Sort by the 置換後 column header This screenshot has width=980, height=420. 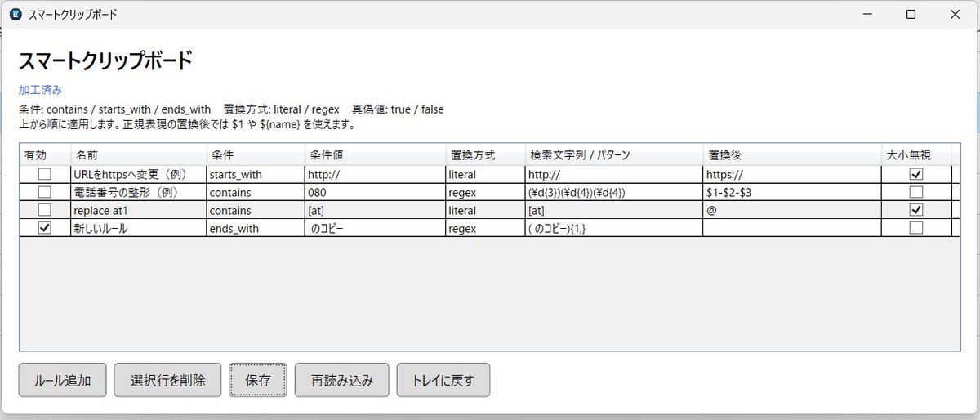[792, 155]
